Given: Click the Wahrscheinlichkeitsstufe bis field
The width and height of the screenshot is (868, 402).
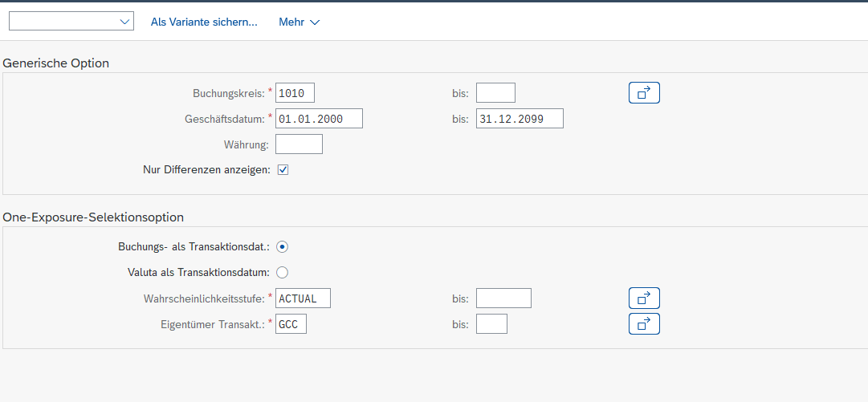Looking at the screenshot, I should [503, 298].
